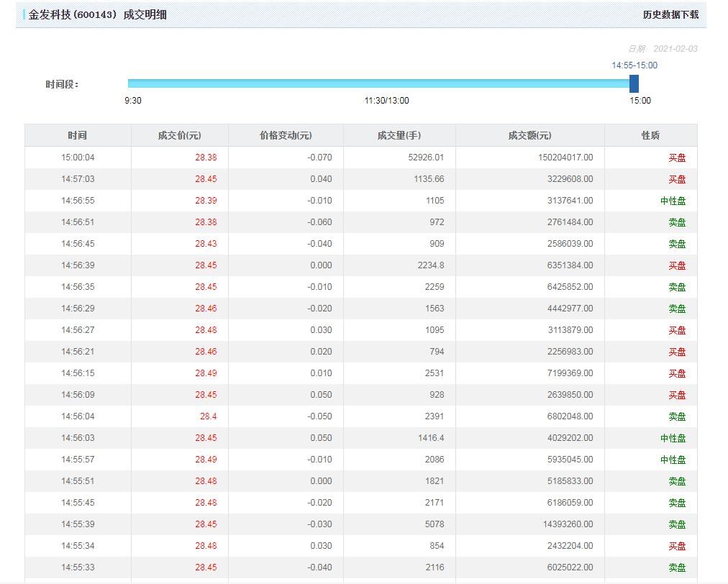Image resolution: width=728 pixels, height=584 pixels.
Task: Select the amount 5935045.00
Action: (x=570, y=460)
